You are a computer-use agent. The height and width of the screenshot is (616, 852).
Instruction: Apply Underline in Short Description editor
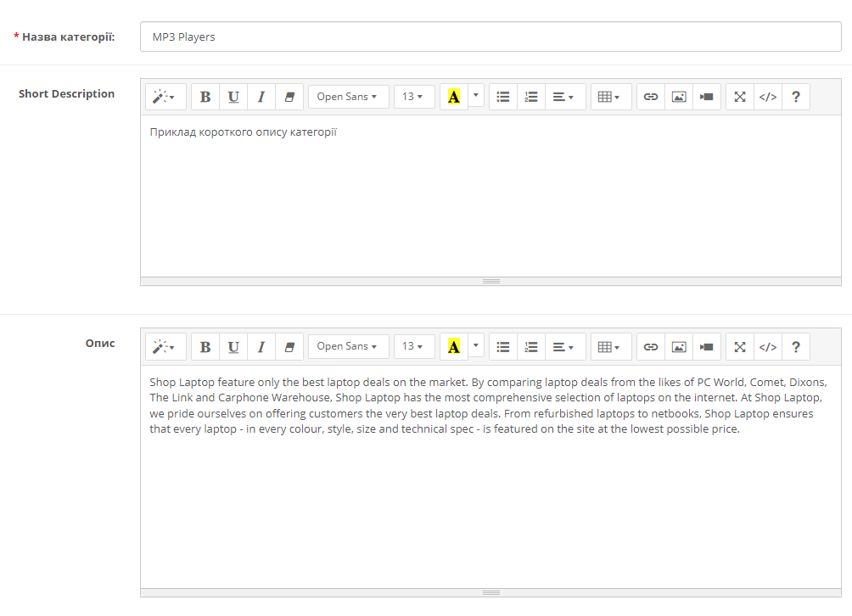point(233,97)
